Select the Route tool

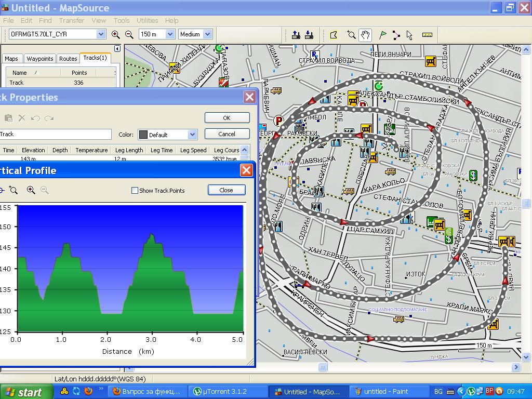396,35
